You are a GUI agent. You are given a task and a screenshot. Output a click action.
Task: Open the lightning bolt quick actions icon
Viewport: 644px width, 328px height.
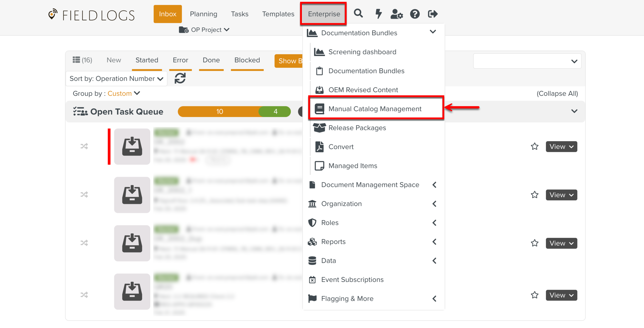(x=378, y=14)
